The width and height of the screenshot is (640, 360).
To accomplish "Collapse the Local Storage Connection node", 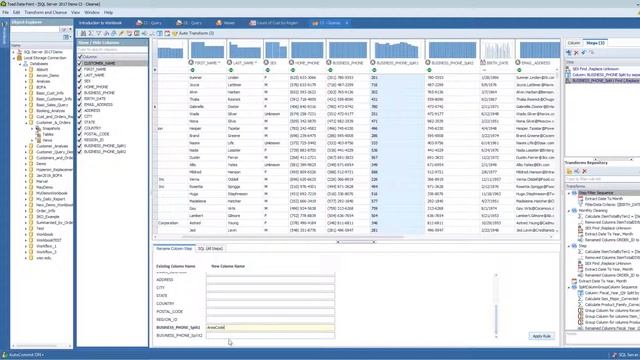I will coord(13,58).
